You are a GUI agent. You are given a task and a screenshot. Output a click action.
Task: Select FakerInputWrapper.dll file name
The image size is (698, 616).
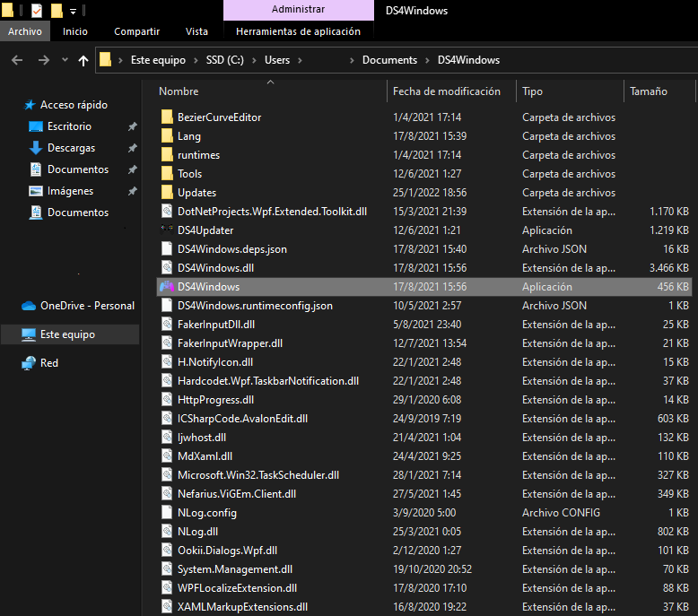(231, 343)
